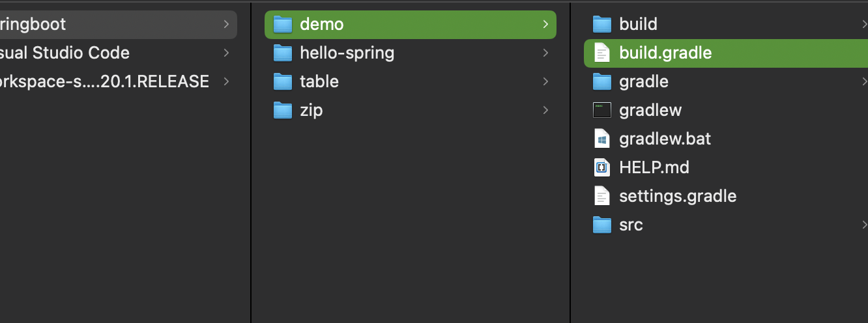The height and width of the screenshot is (323, 868).
Task: Select the table folder icon
Action: (283, 81)
